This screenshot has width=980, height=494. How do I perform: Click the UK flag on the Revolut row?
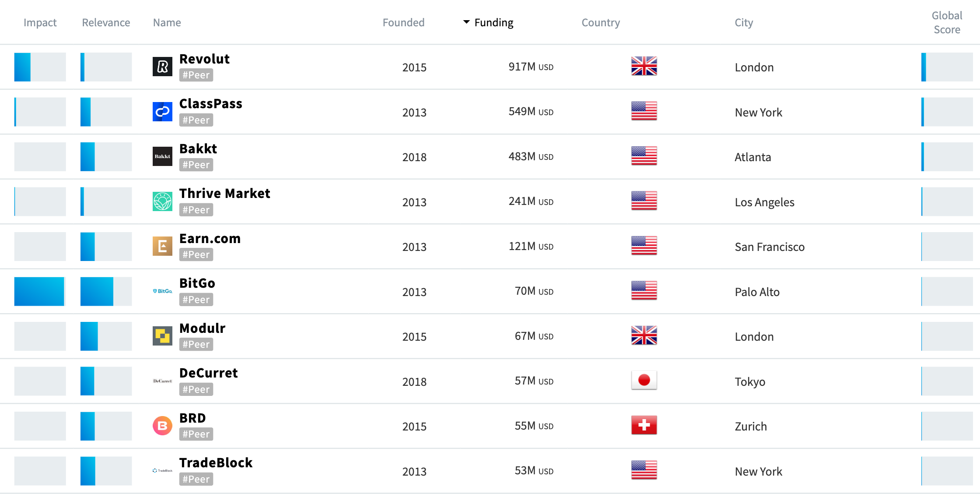point(644,67)
